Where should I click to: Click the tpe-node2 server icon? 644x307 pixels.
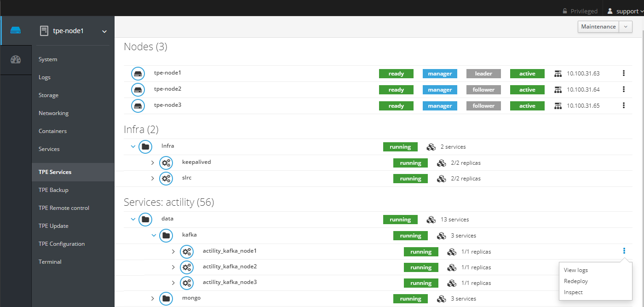(138, 89)
